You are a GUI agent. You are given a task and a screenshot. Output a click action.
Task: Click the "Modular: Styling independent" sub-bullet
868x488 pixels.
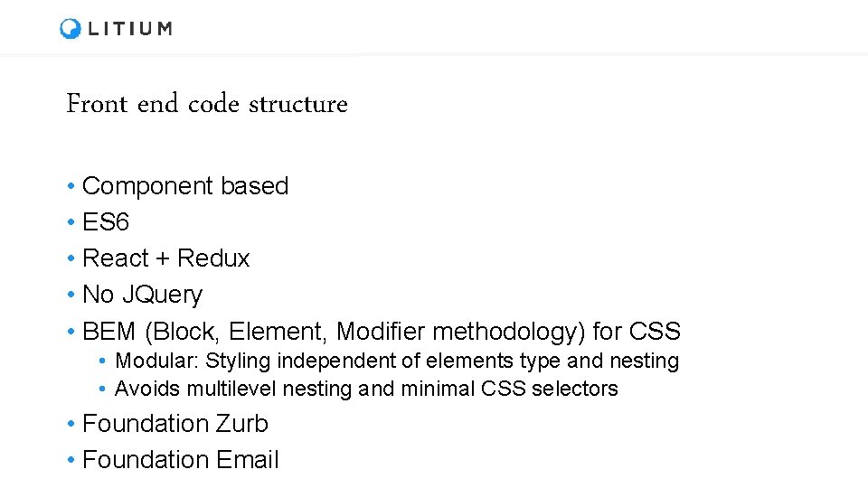[x=397, y=361]
